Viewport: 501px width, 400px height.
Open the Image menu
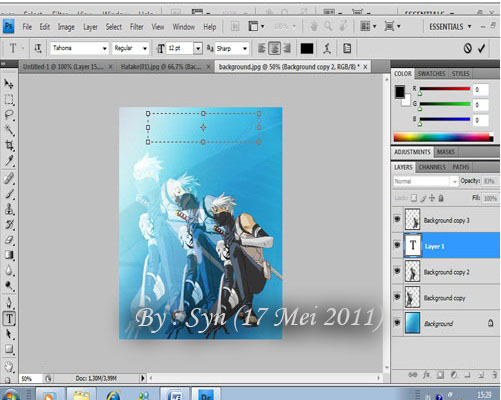point(66,27)
